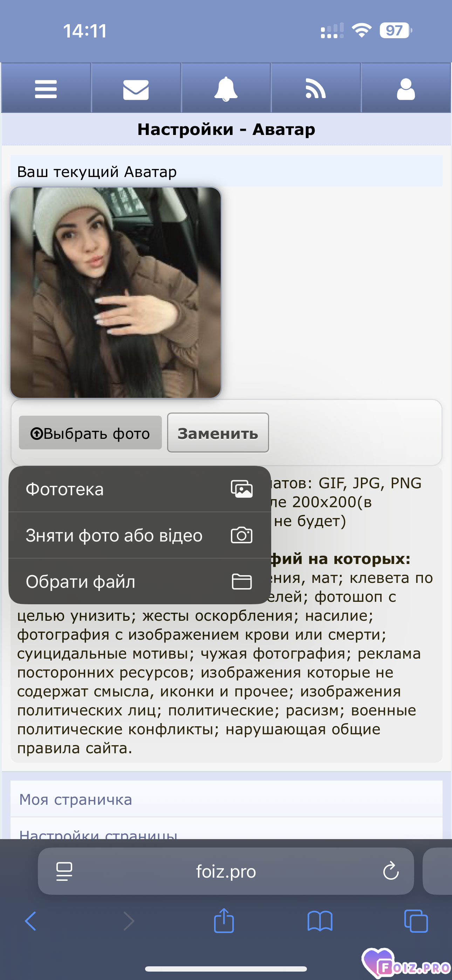Open messages envelope icon
Screen dimensions: 452x980
click(x=136, y=90)
